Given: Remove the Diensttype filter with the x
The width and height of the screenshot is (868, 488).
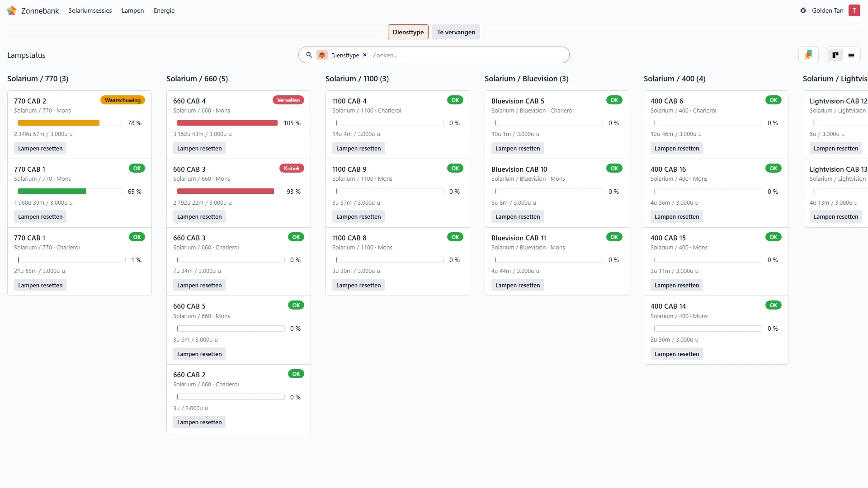Looking at the screenshot, I should (x=365, y=55).
